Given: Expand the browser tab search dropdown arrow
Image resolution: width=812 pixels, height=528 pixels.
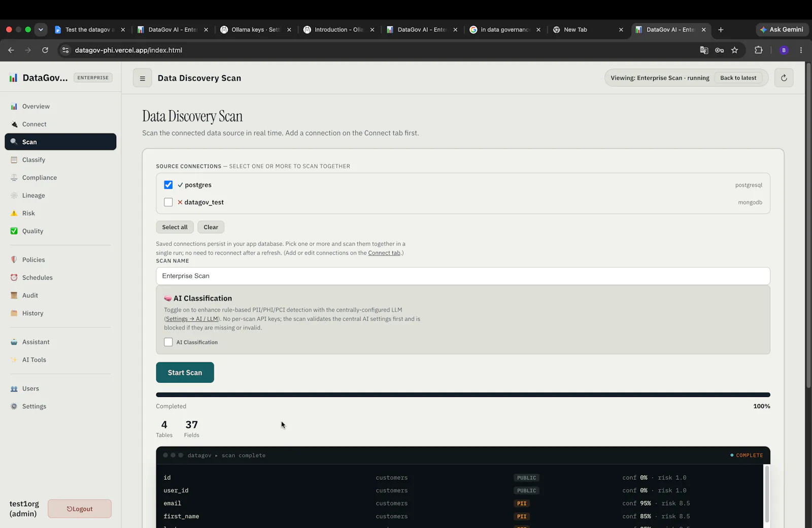Looking at the screenshot, I should click(x=41, y=29).
